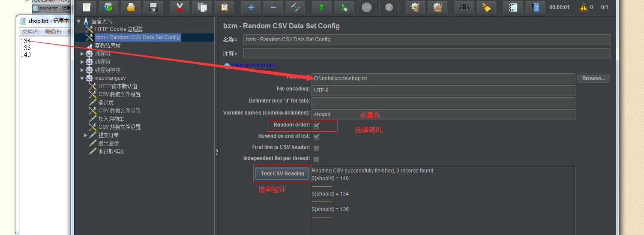Click the Delimiter input field
The width and height of the screenshot is (644, 235).
443,102
